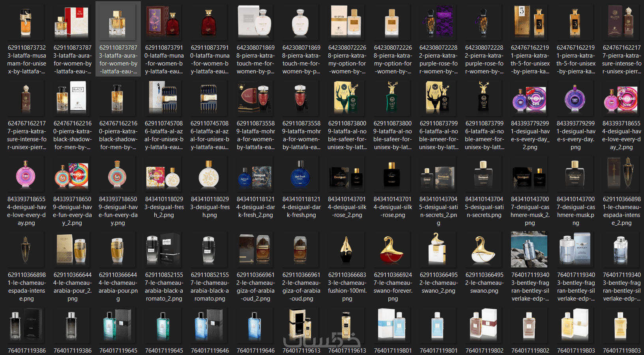Select file name 'le-chameau-swano.png'
This screenshot has height=355, width=644.
484,283
